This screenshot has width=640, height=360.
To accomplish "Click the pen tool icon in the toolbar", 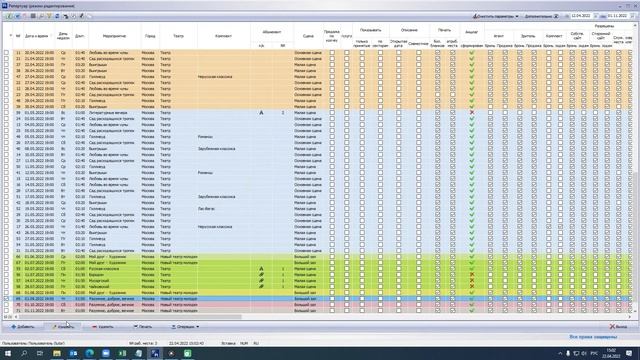I will coord(82,16).
